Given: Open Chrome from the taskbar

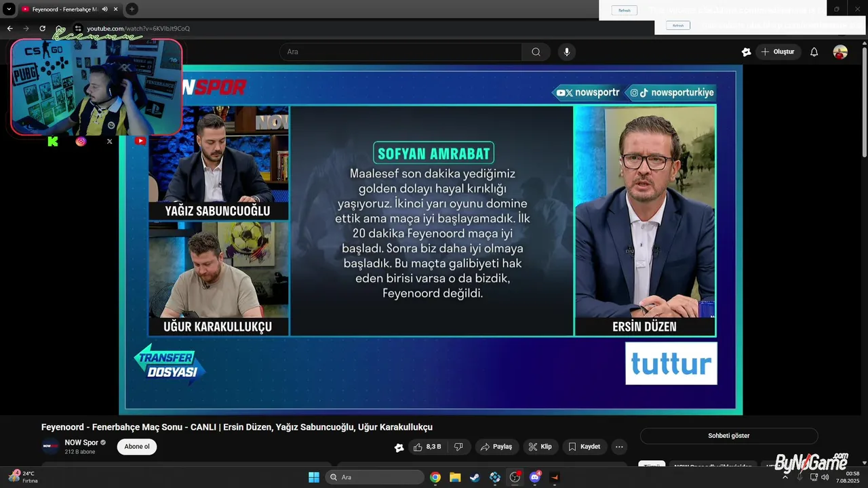Looking at the screenshot, I should (x=435, y=477).
